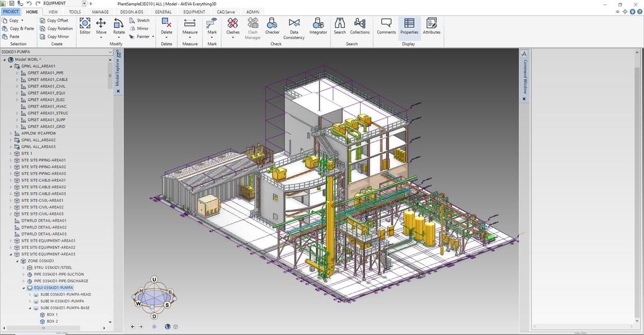
Task: Select the Move tool icon
Action: pos(101,23)
